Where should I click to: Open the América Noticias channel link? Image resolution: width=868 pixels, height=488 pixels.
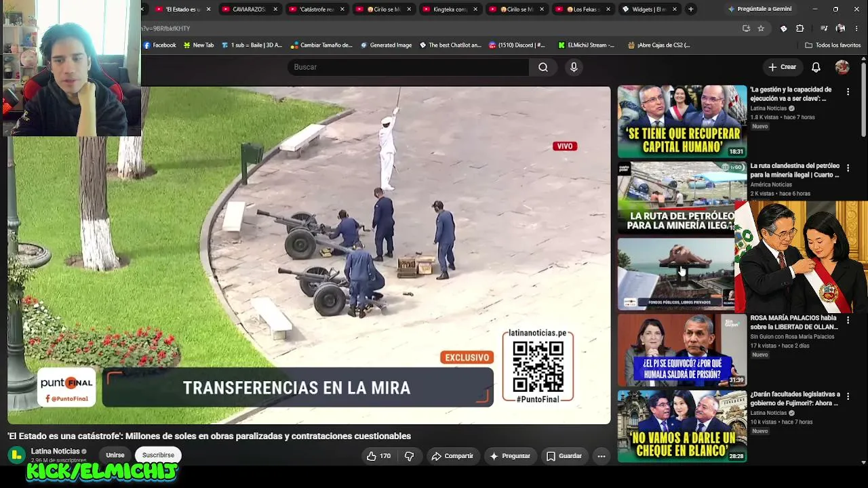click(x=771, y=184)
